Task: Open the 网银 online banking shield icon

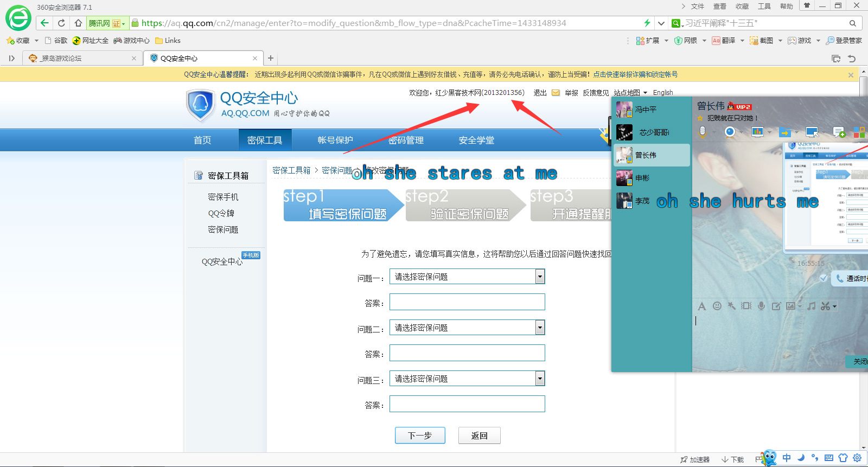Action: click(686, 41)
